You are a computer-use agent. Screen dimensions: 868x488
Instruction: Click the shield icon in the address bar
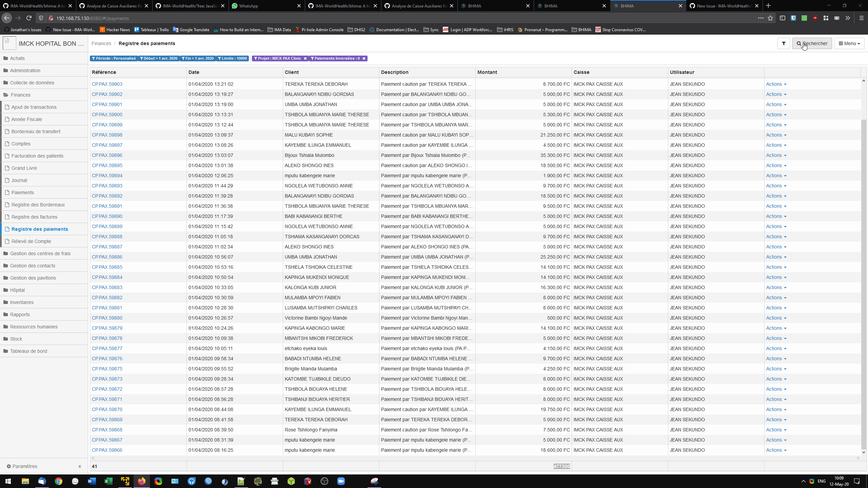[41, 18]
